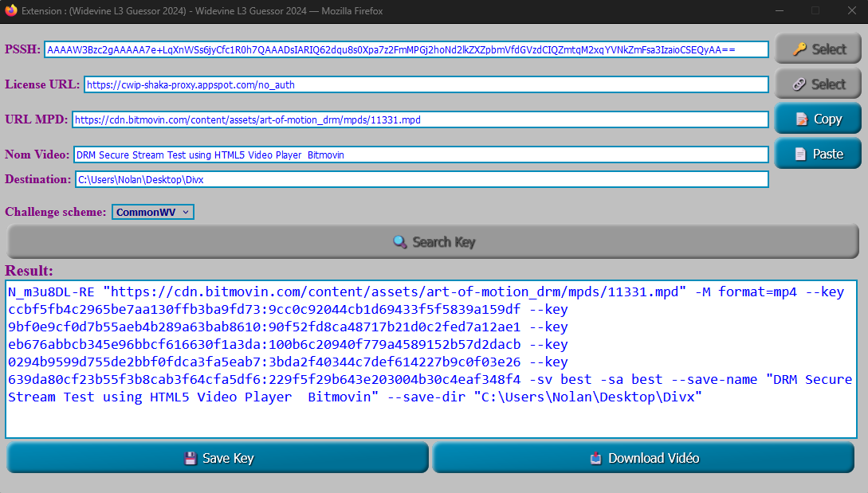The width and height of the screenshot is (868, 493).
Task: Click the Save Key button
Action: tap(218, 458)
